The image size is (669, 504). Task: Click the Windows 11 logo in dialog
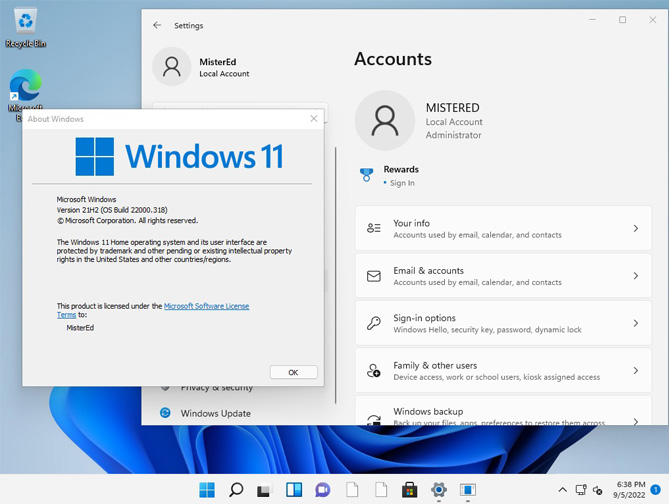[x=179, y=157]
